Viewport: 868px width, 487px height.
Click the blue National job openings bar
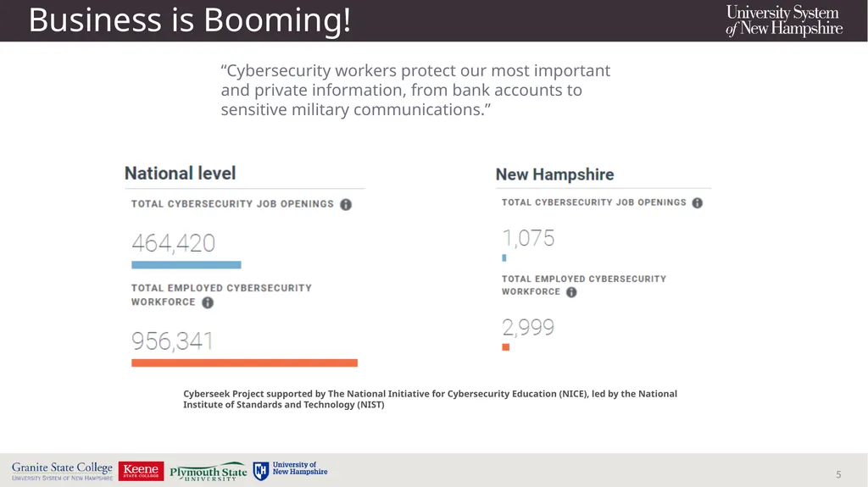[186, 265]
